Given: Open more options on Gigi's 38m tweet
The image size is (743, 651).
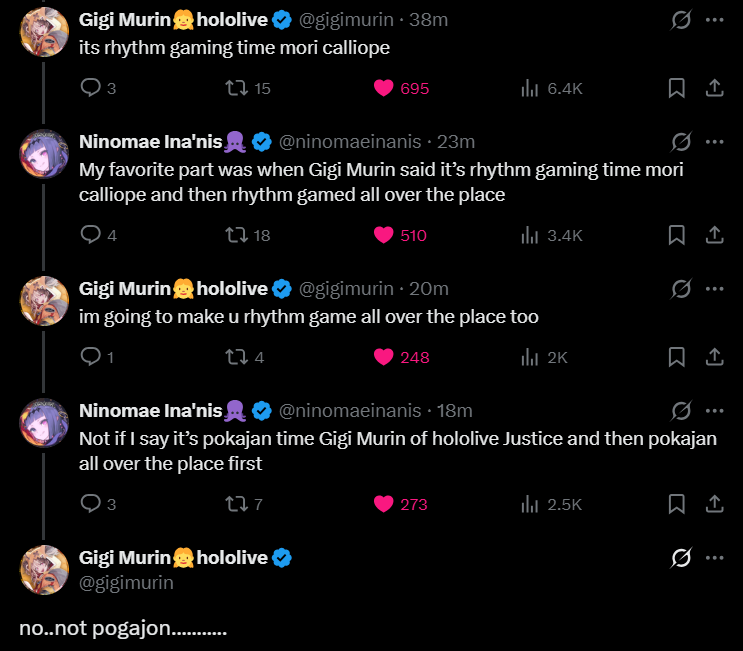Looking at the screenshot, I should 715,20.
